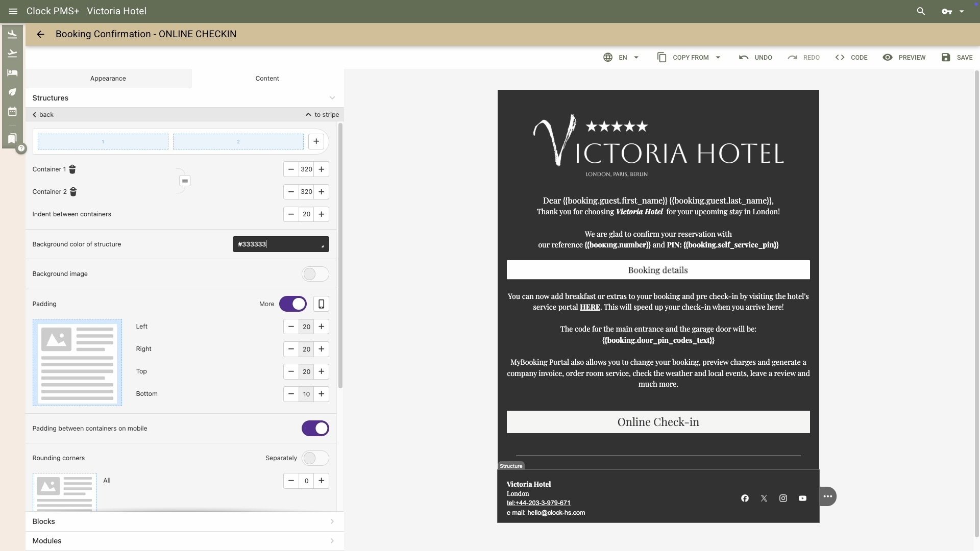Click the telephone number link
The height and width of the screenshot is (551, 980).
tap(538, 503)
